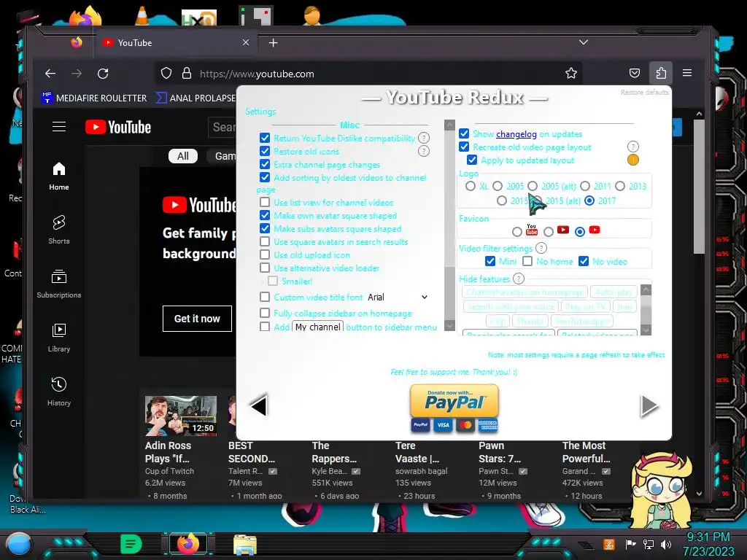The height and width of the screenshot is (560, 747).
Task: Open the volume speaker tray icon
Action: [666, 544]
